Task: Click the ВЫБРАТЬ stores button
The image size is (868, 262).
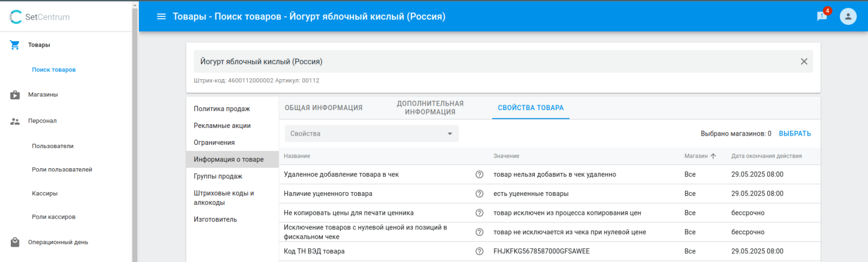Action: pyautogui.click(x=795, y=133)
